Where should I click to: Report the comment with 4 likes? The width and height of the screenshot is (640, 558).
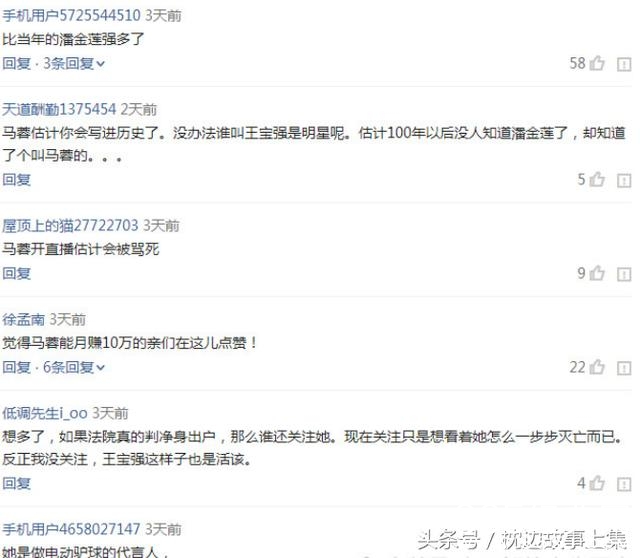(624, 484)
